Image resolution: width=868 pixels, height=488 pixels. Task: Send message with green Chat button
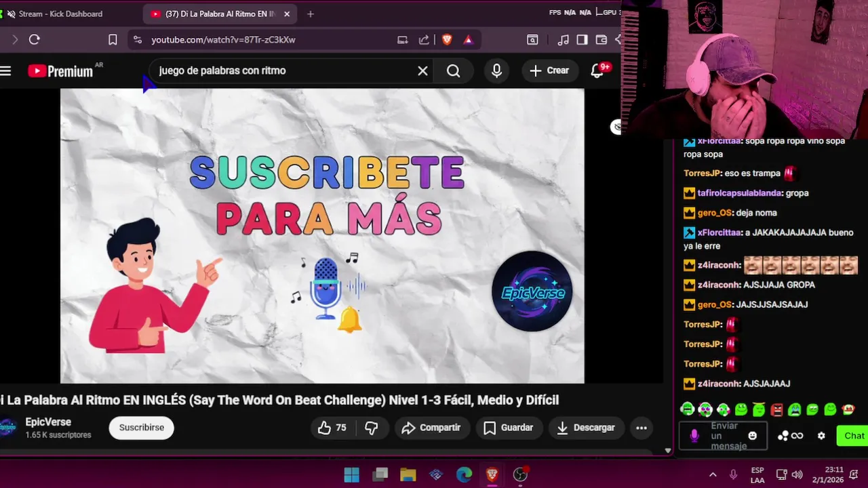pyautogui.click(x=853, y=436)
